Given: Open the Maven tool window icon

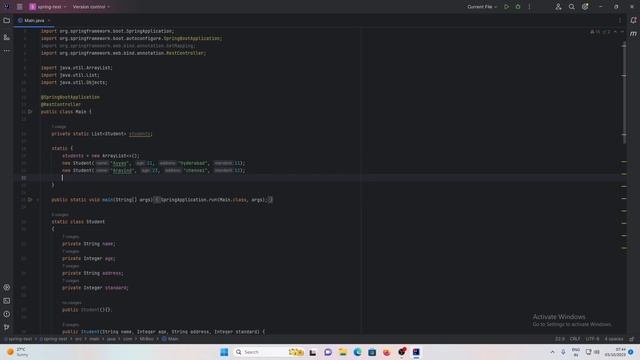Looking at the screenshot, I should [633, 34].
